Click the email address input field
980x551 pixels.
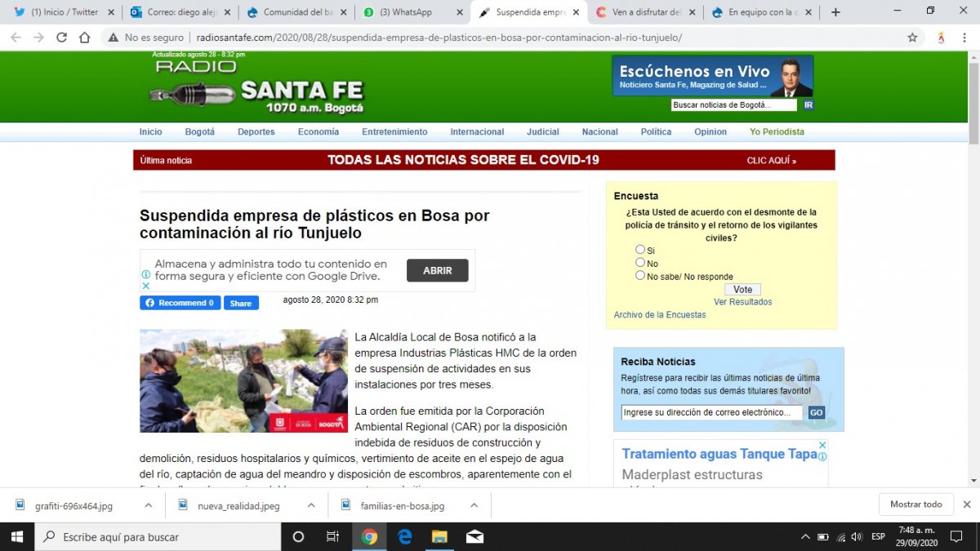711,413
